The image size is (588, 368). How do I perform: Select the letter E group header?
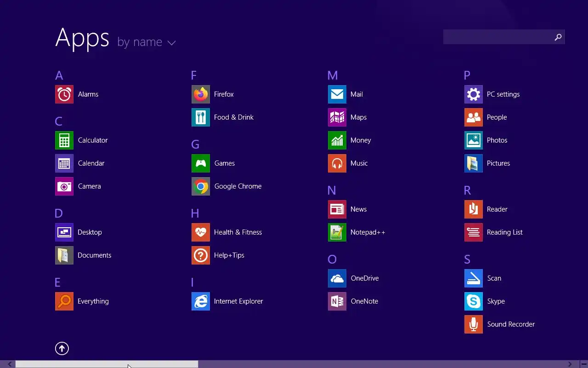(58, 282)
